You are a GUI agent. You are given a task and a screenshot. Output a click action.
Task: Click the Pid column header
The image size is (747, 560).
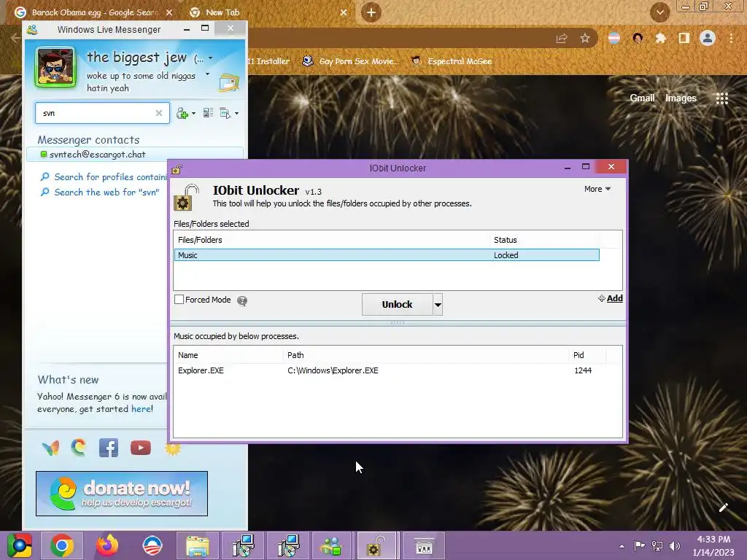[x=587, y=355]
